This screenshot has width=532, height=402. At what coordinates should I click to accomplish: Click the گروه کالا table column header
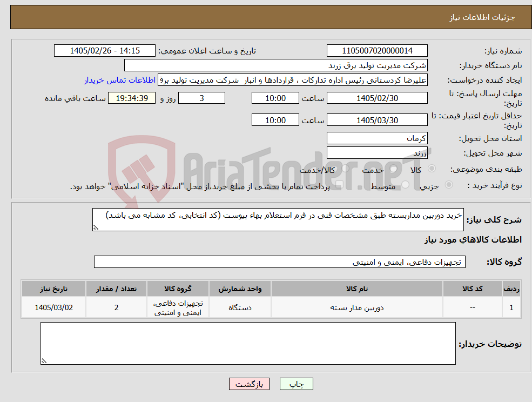[178, 289]
